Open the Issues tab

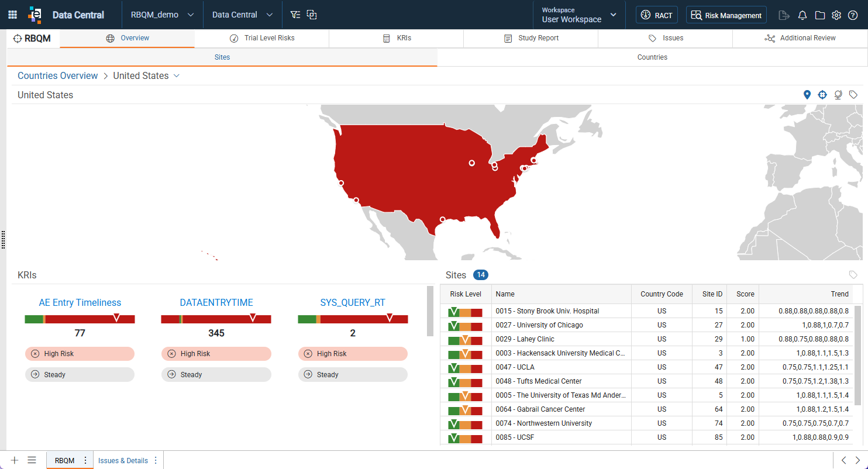(665, 38)
